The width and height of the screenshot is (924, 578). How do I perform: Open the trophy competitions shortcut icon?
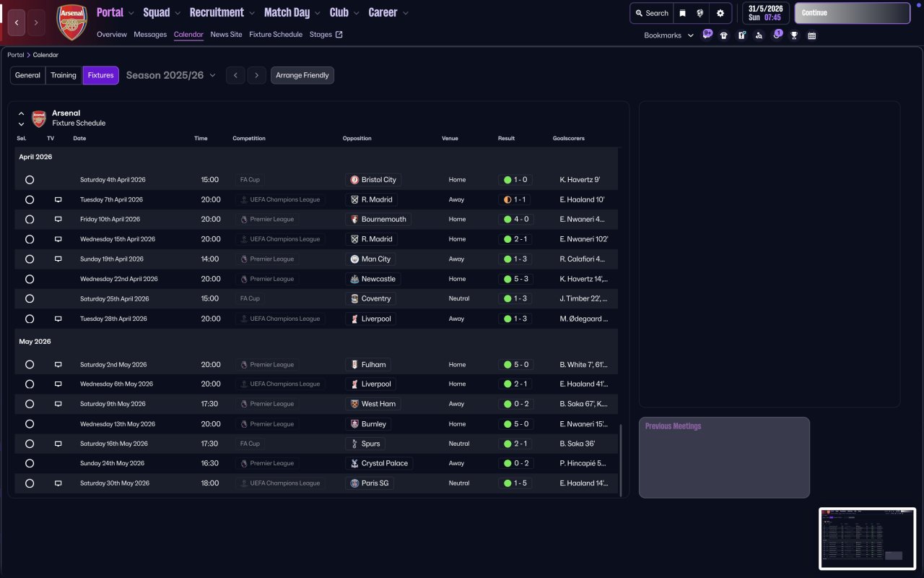pos(794,35)
